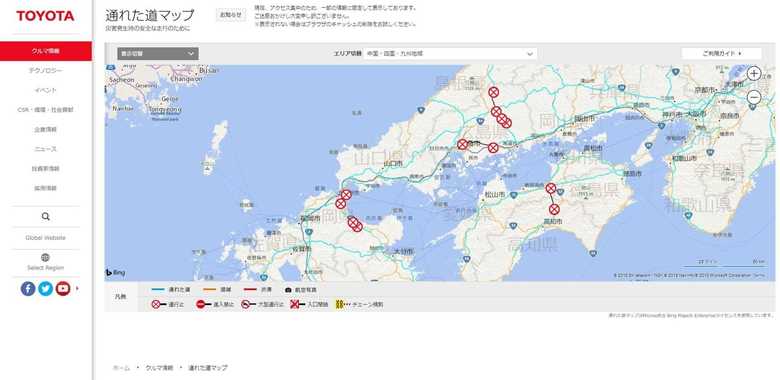Viewport: 780px width, 380px height.
Task: Select the red クルマ情報 menu item
Action: [x=46, y=51]
